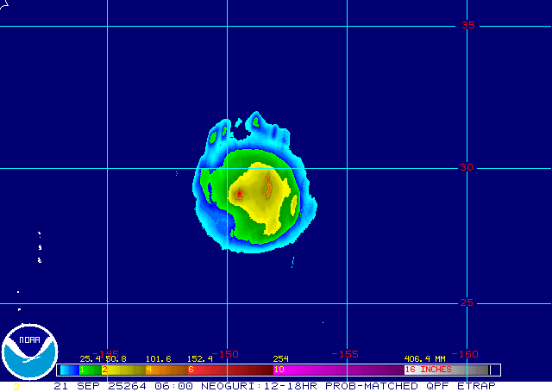Click the 254 legend value

[x=280, y=358]
